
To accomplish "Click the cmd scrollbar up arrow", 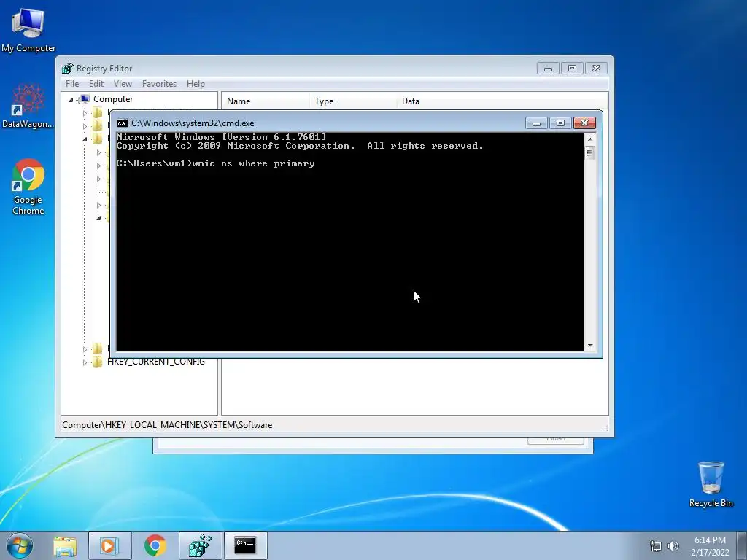I will (589, 139).
